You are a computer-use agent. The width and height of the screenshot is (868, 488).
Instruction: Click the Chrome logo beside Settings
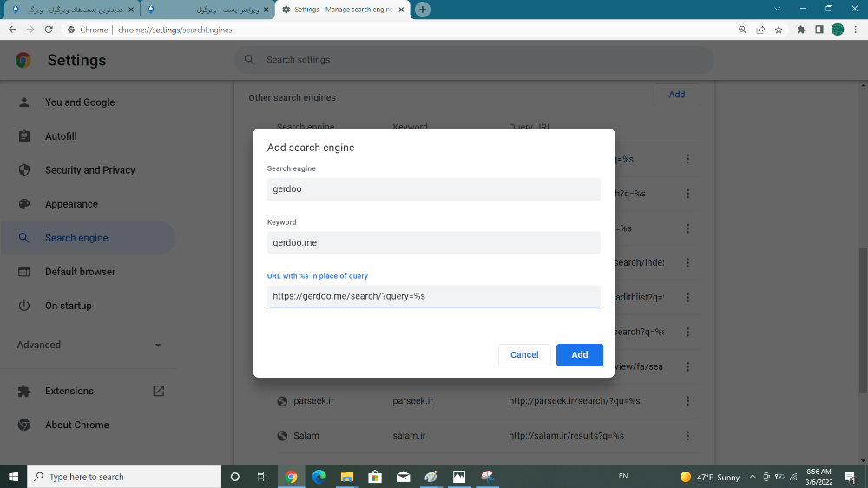point(23,60)
